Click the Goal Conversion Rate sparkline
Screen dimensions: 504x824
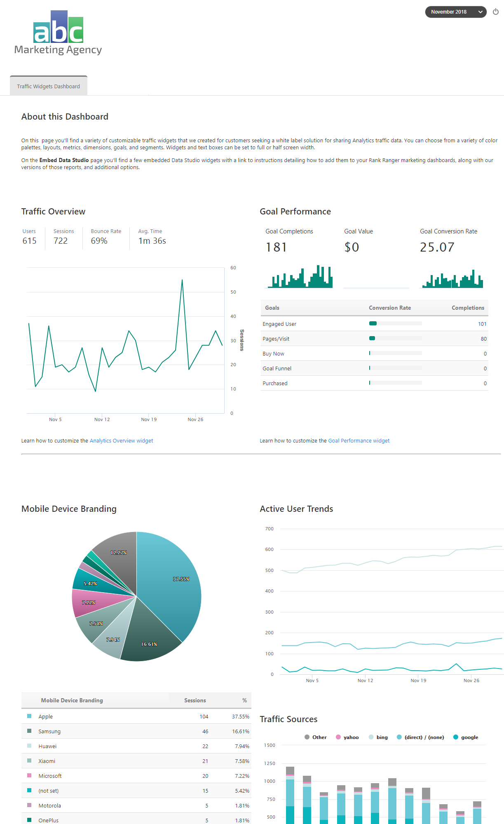[452, 279]
